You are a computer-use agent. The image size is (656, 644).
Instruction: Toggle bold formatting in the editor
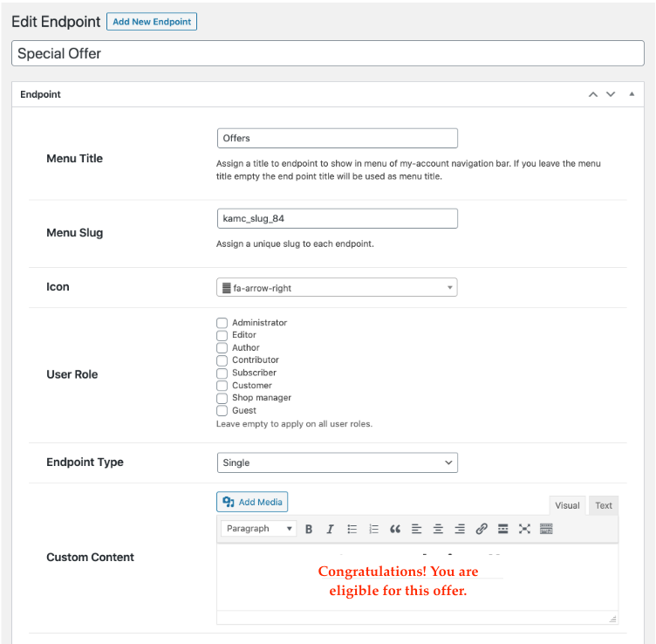point(309,529)
